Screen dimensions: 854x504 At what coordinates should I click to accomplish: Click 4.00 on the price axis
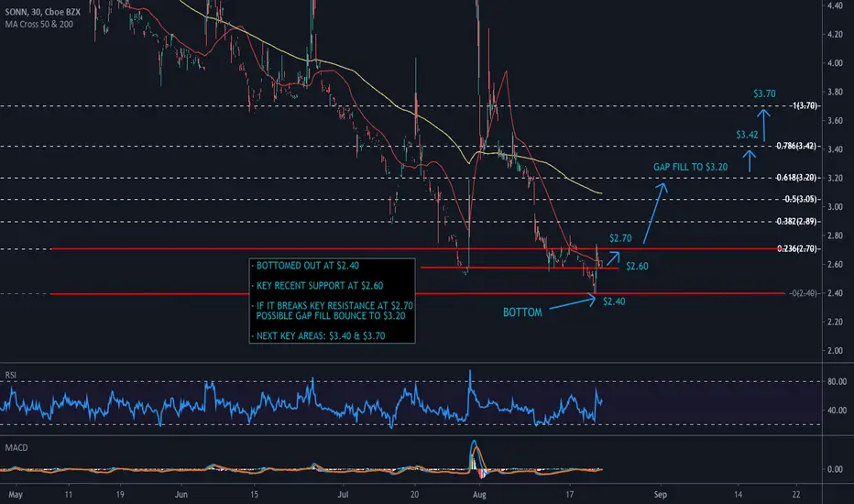(x=836, y=63)
